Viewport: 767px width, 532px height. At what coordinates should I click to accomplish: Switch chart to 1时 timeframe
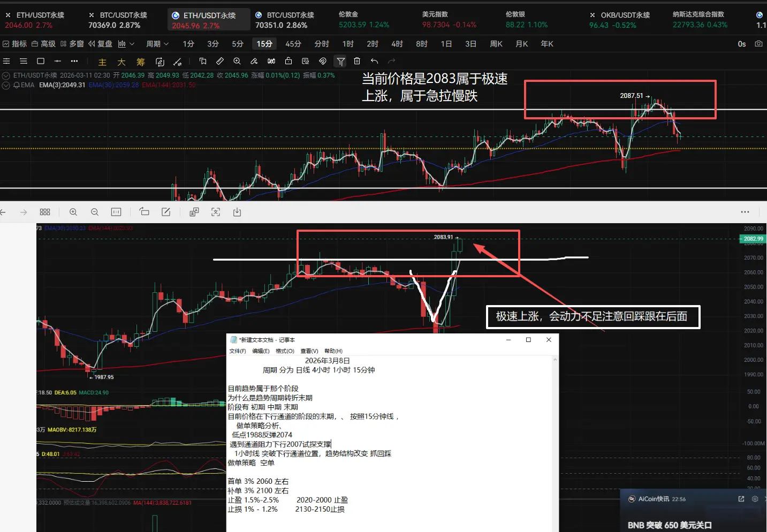coord(348,44)
